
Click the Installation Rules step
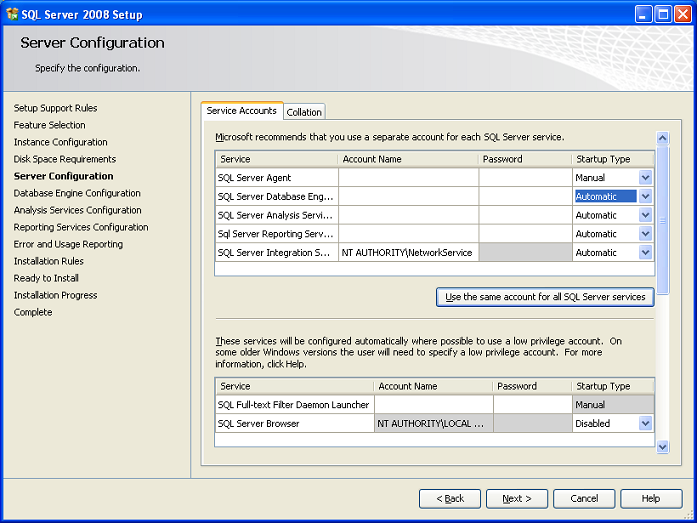coord(48,261)
